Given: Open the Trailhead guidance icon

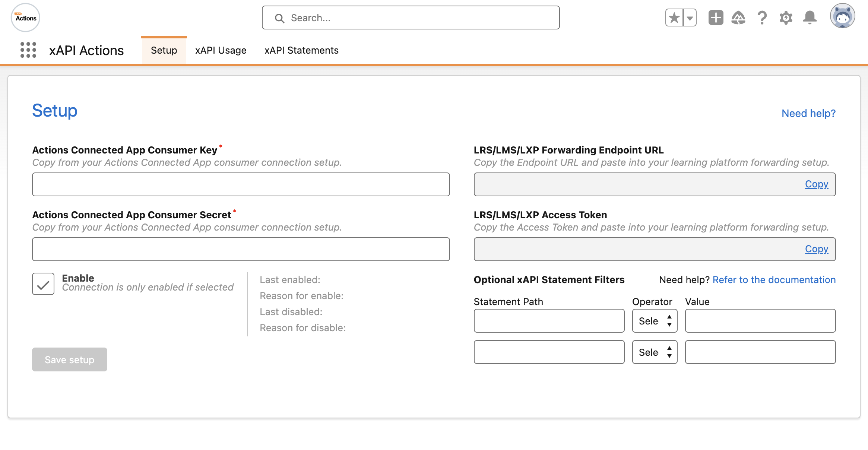Looking at the screenshot, I should (x=738, y=18).
